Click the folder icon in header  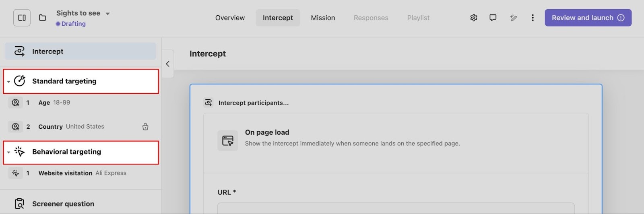coord(42,18)
